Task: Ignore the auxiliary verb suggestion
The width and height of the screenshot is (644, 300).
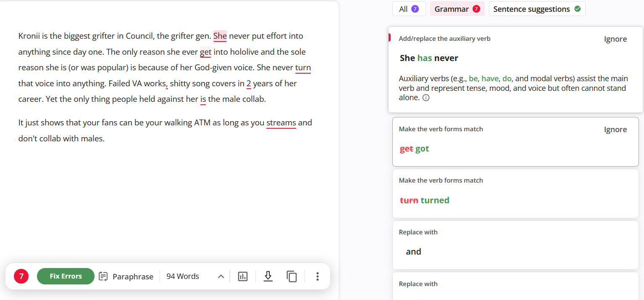Action: 615,39
